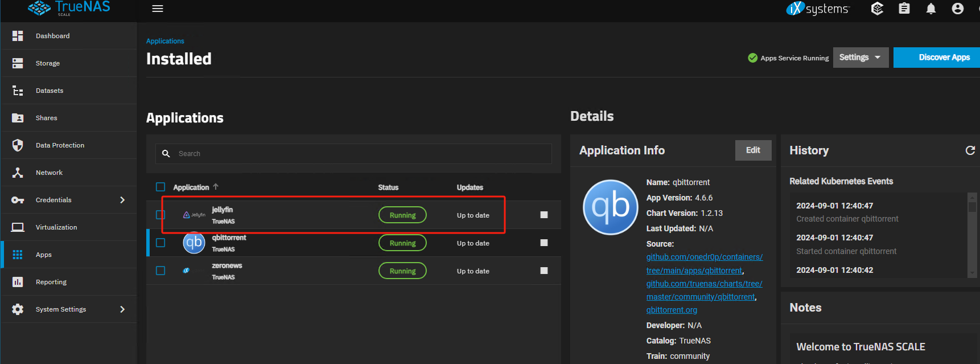Check the jellyfin row checkbox
The width and height of the screenshot is (980, 364).
(160, 215)
